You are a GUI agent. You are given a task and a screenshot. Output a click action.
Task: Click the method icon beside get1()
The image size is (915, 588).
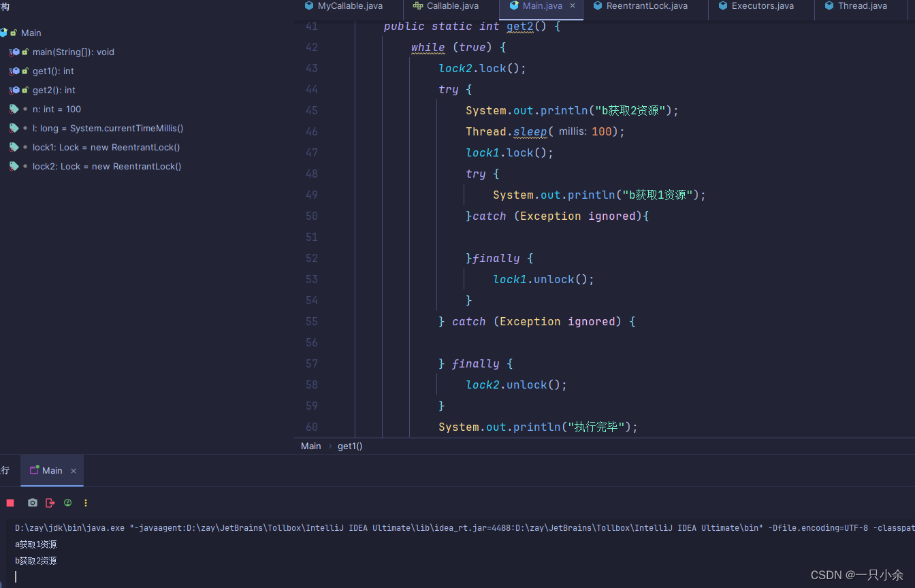[x=15, y=71]
